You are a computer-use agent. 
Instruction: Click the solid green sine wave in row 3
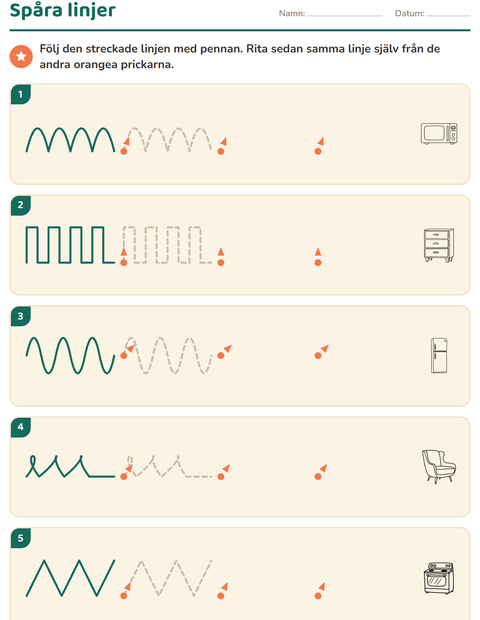point(70,355)
